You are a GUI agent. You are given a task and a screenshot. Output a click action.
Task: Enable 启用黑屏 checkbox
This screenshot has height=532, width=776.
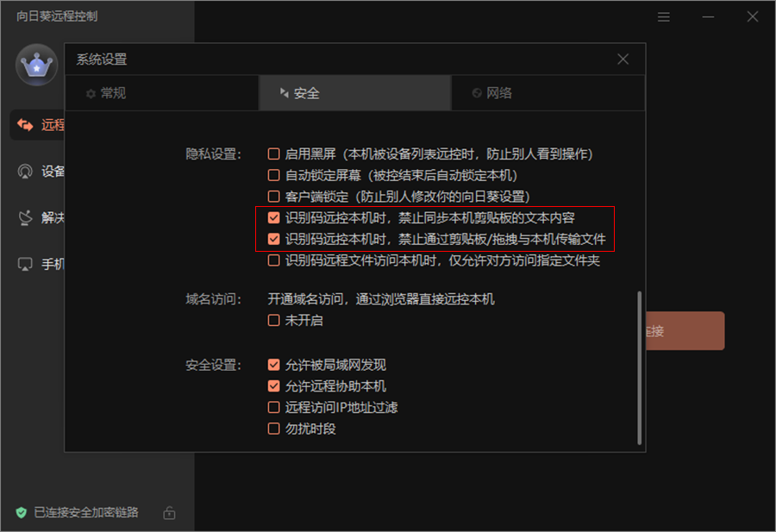click(273, 153)
